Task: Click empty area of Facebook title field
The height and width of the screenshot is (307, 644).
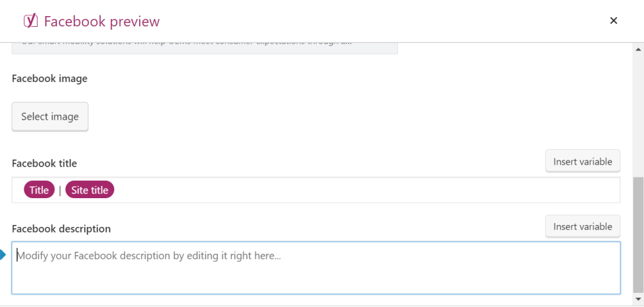Action: click(x=363, y=190)
